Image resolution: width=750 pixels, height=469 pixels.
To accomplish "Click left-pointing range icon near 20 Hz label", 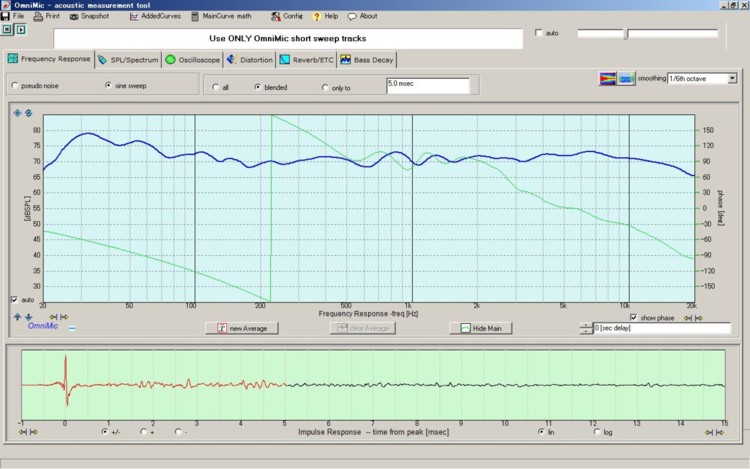I will click(x=53, y=317).
